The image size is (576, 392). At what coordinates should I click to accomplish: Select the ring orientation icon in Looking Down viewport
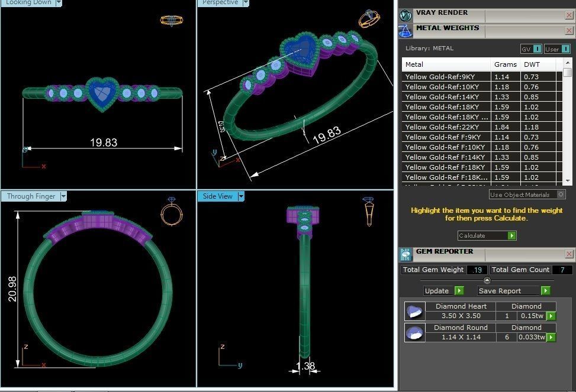(172, 20)
